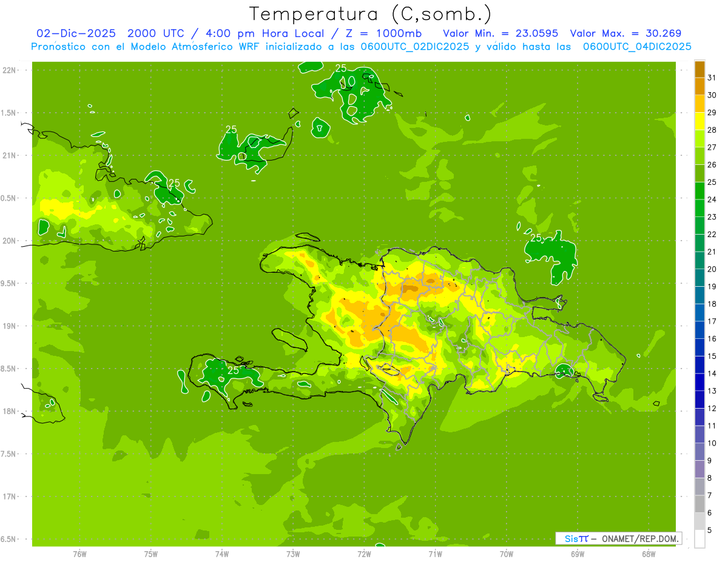Pick the blue legend band between 15 and 16
Screen dimensions: 728x562
(x=699, y=347)
